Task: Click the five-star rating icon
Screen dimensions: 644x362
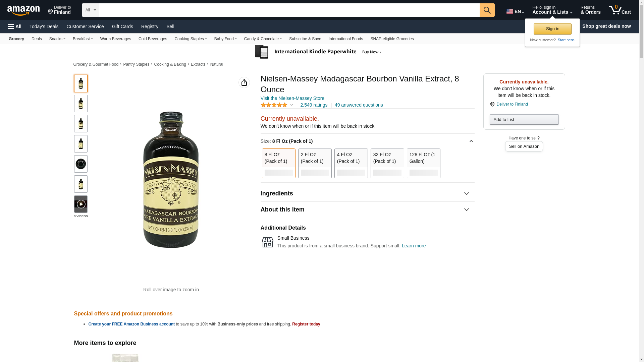Action: (274, 105)
